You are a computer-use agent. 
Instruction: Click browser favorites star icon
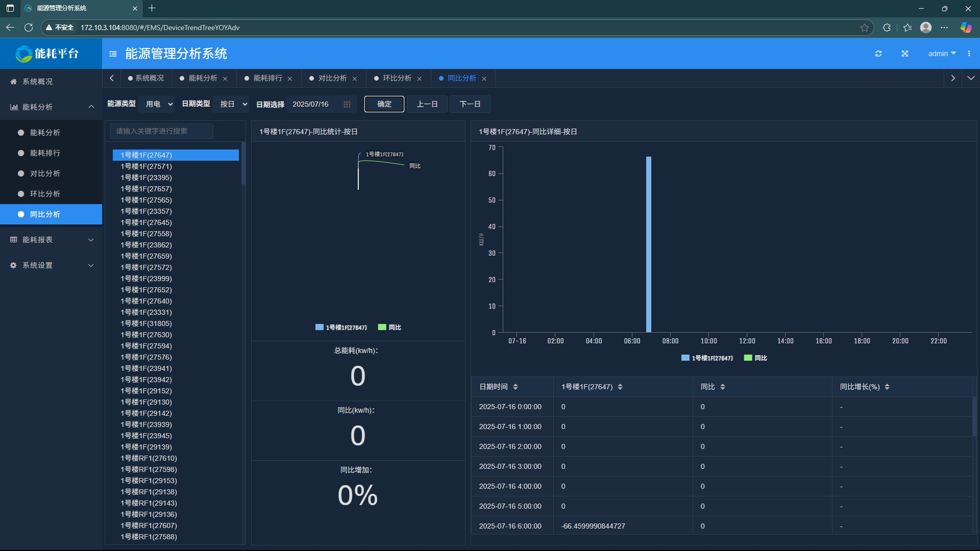coord(864,28)
